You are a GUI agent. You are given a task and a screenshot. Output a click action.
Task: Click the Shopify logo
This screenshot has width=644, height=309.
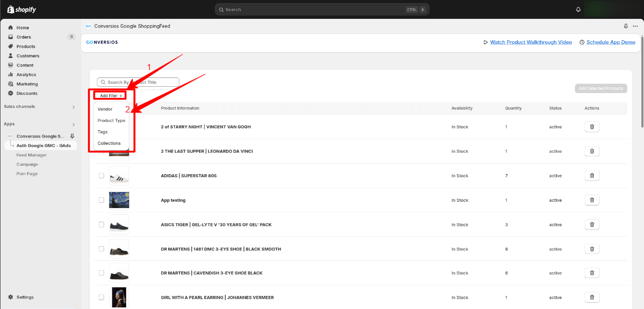tap(21, 9)
